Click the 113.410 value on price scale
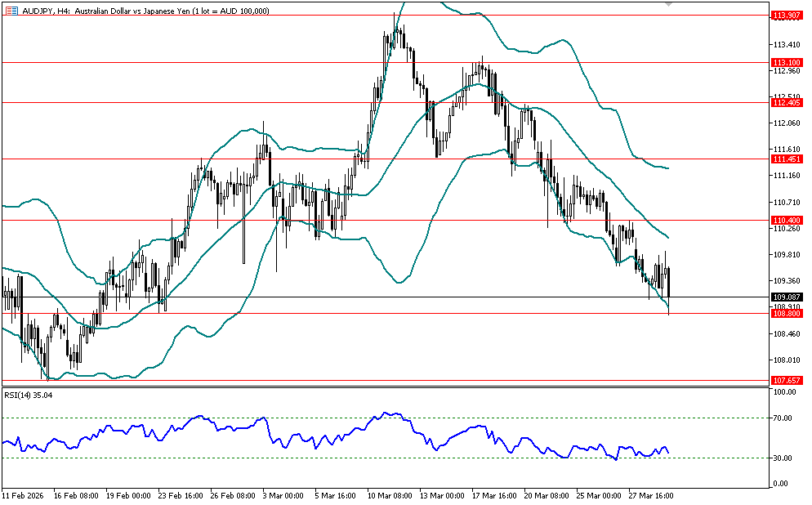Screen dimensions: 812x505 point(785,44)
